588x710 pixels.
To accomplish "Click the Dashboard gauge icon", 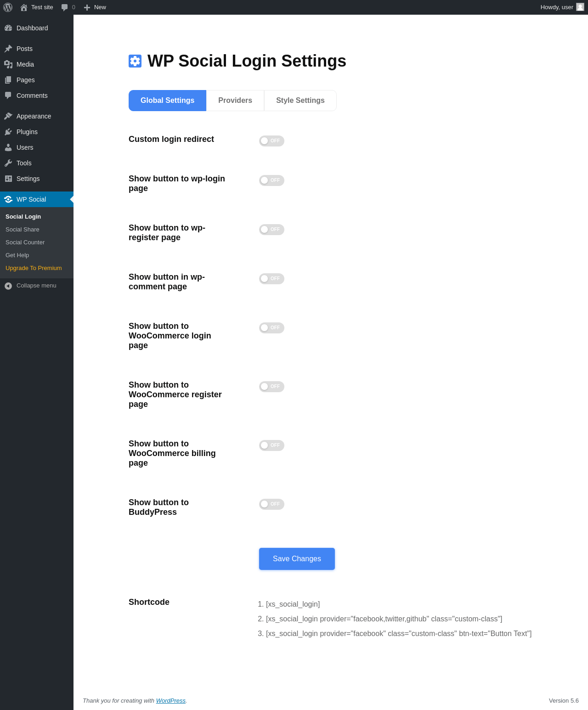I will [8, 28].
